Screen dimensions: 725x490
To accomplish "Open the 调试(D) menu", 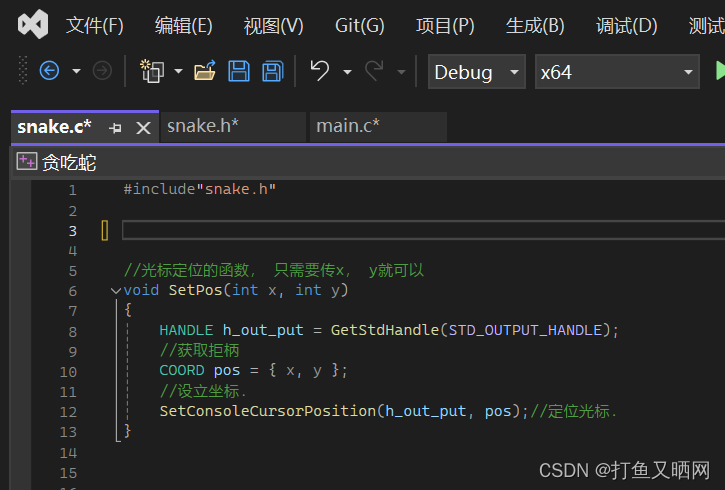I will tap(627, 25).
